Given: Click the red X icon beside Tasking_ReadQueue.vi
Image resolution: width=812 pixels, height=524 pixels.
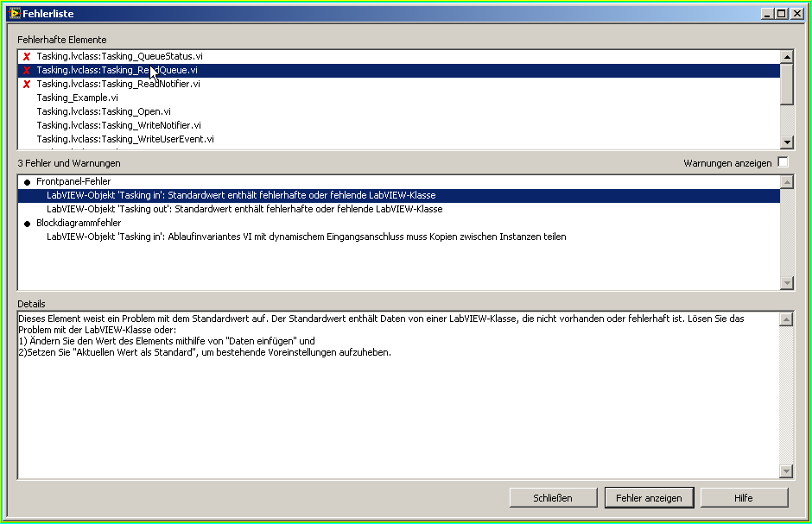Looking at the screenshot, I should 27,70.
